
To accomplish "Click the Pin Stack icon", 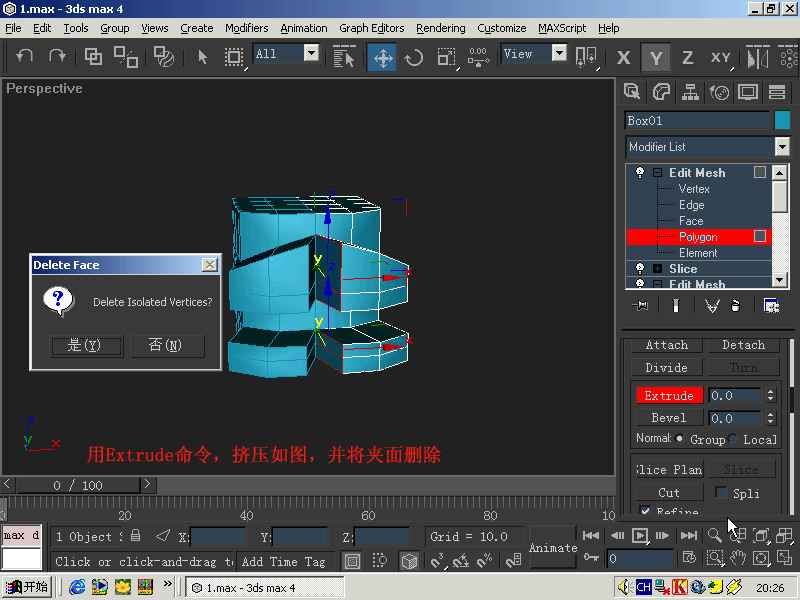I will click(640, 305).
